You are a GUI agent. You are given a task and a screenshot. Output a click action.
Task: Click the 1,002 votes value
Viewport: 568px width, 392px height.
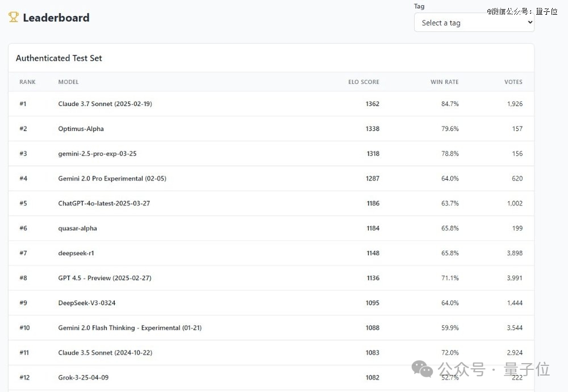515,204
